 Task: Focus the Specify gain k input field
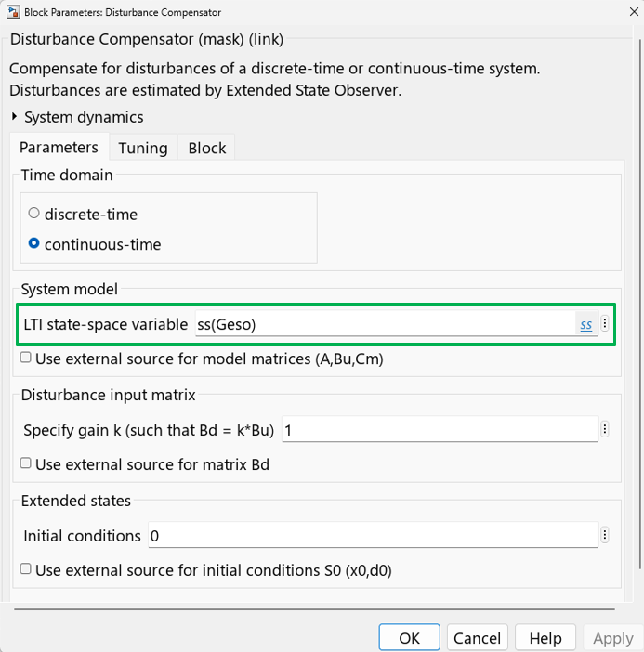click(439, 430)
